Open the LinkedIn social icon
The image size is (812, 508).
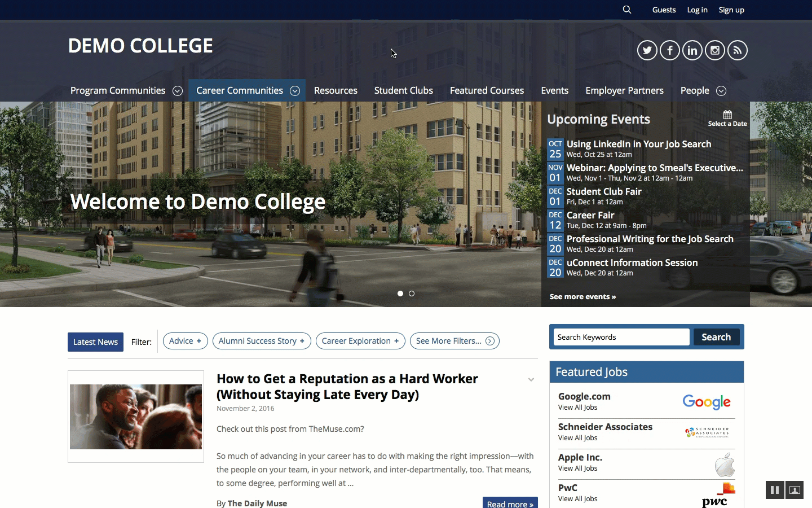(692, 50)
